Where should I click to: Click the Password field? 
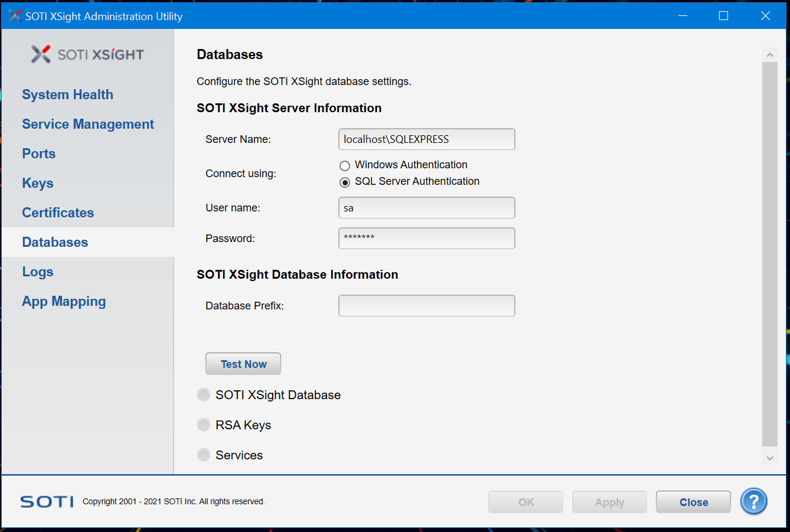427,239
